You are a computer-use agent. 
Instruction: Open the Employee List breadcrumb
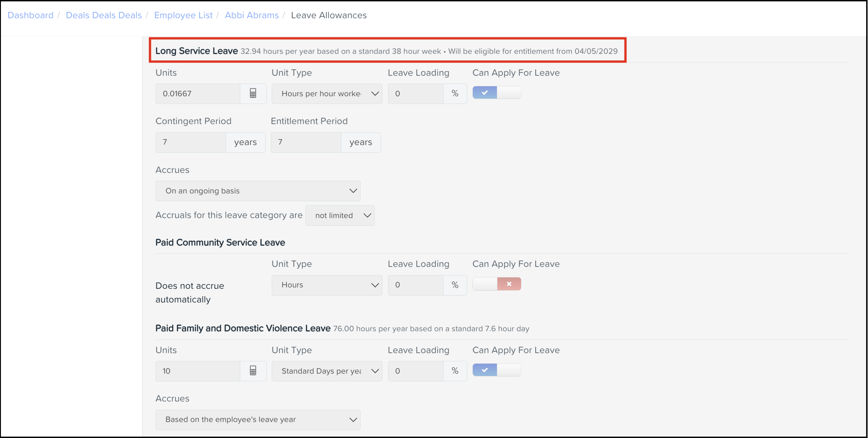(x=183, y=15)
